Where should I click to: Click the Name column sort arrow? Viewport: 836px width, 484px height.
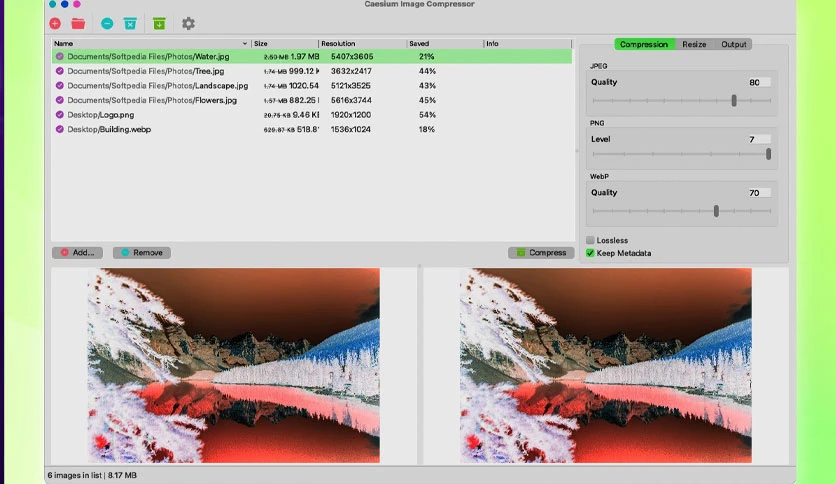click(245, 44)
